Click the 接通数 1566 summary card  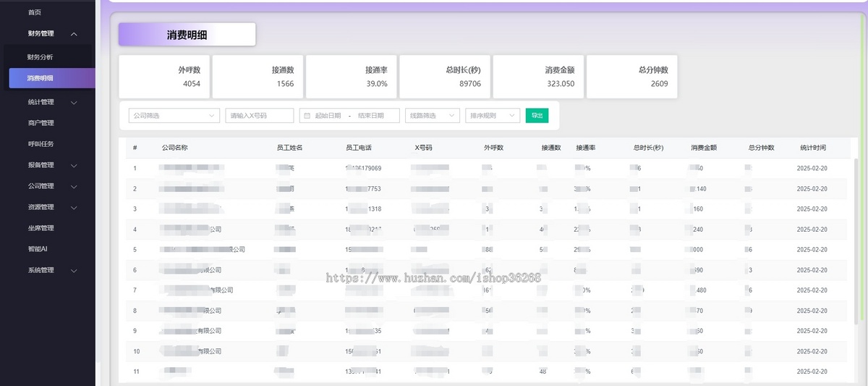click(x=258, y=77)
